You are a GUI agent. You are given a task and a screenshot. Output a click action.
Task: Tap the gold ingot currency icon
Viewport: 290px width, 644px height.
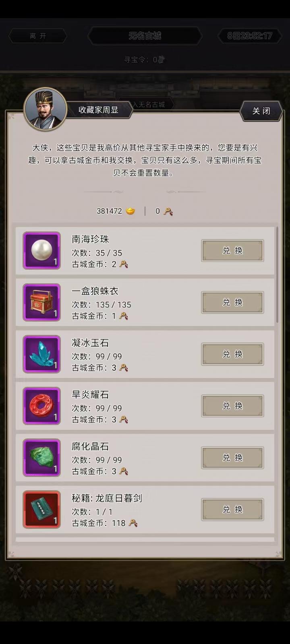tap(130, 211)
